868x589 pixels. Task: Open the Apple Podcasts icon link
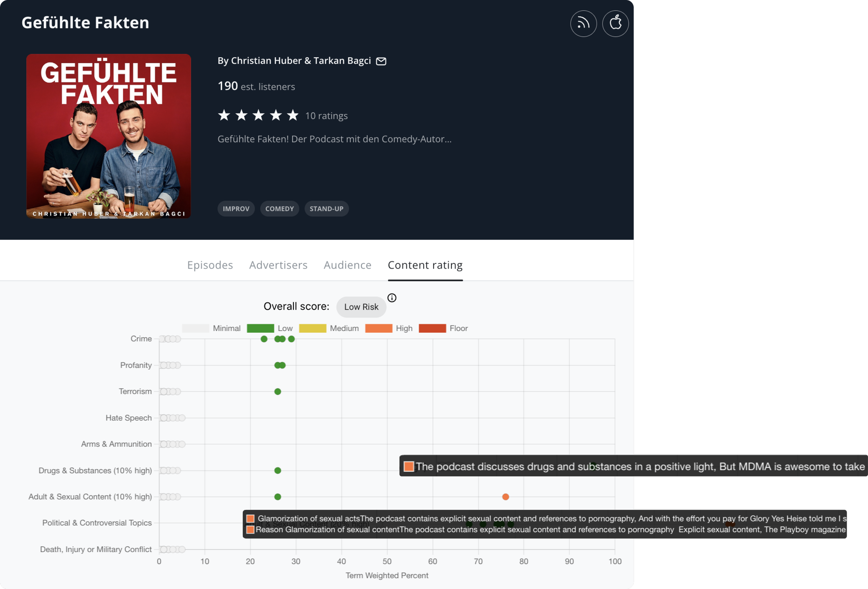[x=615, y=24]
